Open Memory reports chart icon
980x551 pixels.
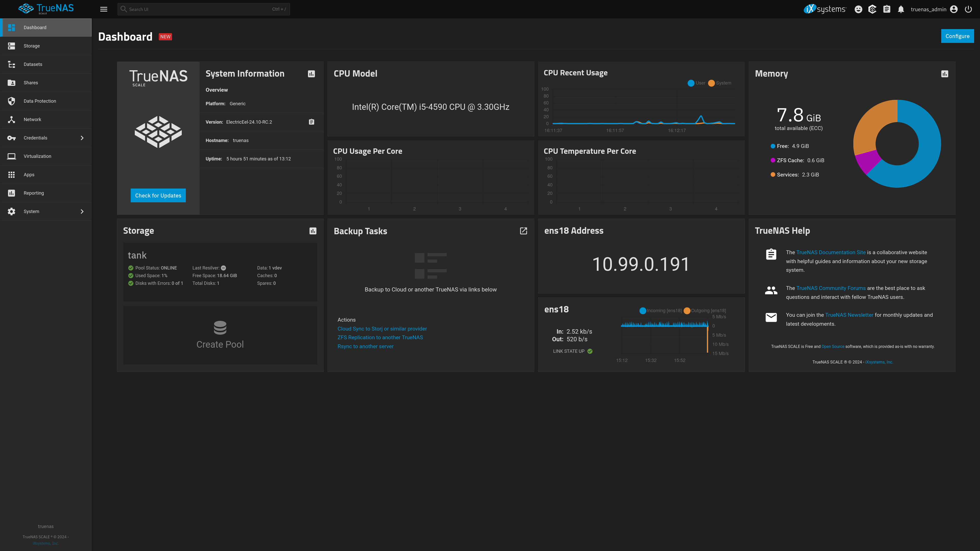(x=945, y=74)
